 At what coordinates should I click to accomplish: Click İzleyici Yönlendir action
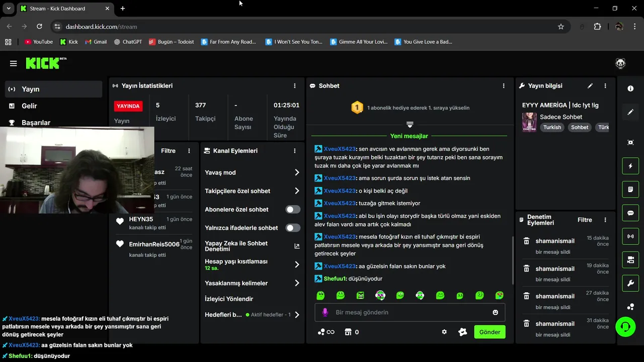coord(229,299)
